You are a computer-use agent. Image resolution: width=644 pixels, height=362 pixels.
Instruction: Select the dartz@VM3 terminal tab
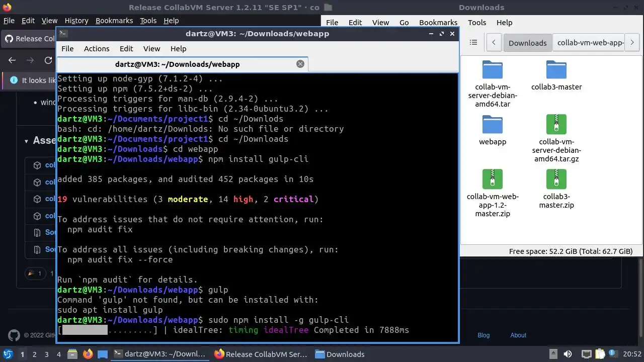click(x=177, y=64)
